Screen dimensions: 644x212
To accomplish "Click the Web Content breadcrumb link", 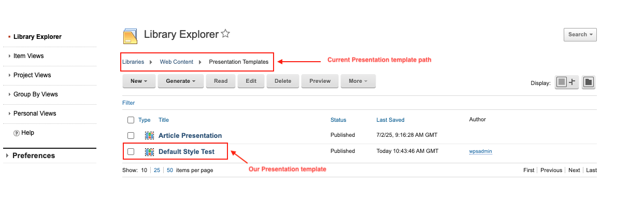I will (176, 62).
